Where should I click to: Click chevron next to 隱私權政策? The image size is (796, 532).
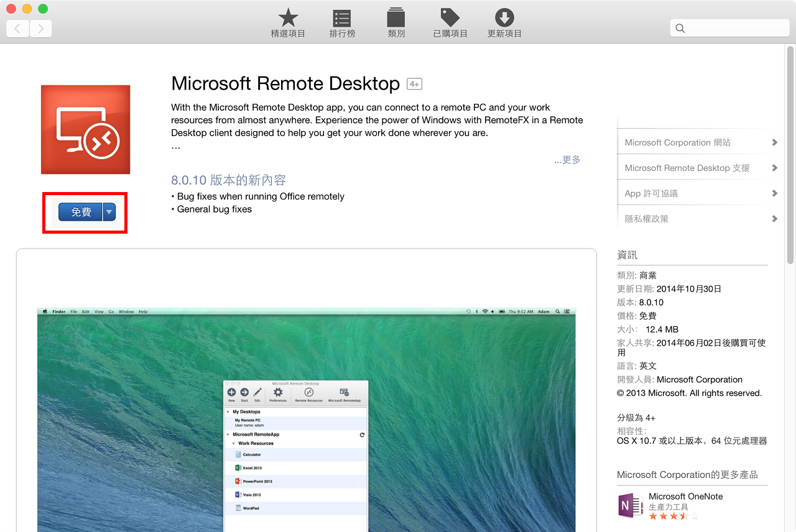(x=774, y=219)
